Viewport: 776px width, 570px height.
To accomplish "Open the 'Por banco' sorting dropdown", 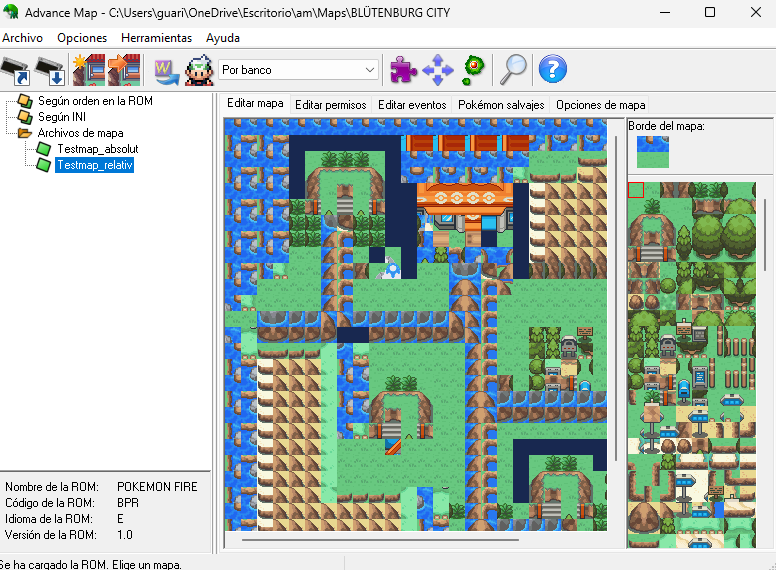I will (x=298, y=70).
